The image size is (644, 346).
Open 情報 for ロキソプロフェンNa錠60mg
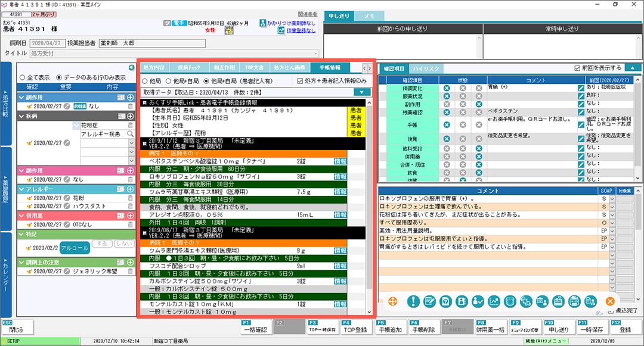click(340, 177)
